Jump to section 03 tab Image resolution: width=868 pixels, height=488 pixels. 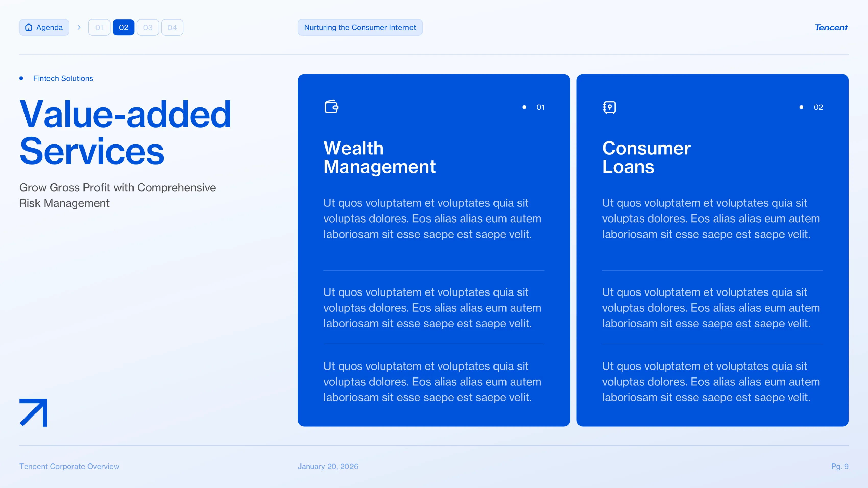coord(148,27)
